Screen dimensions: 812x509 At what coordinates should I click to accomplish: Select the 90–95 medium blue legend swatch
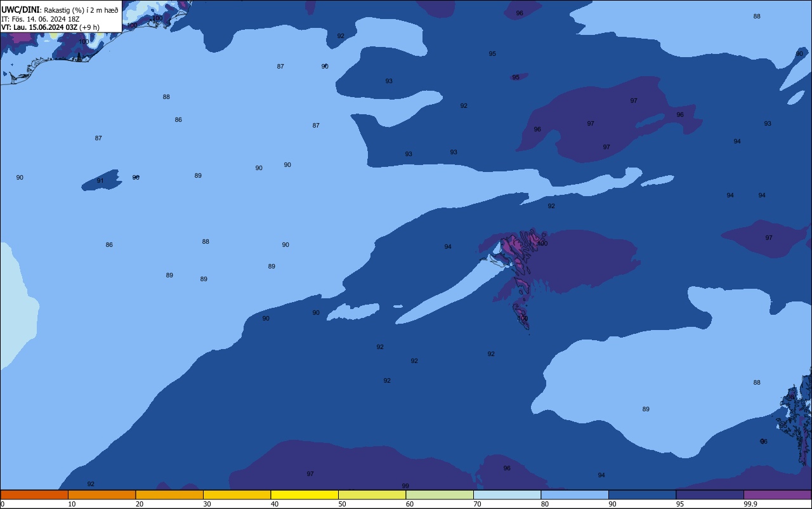point(642,494)
